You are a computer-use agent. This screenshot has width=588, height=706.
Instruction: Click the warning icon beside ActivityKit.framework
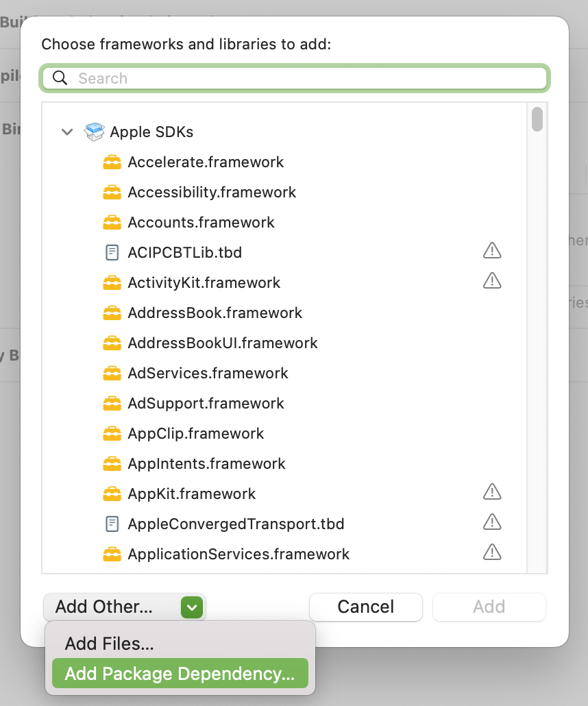point(492,281)
